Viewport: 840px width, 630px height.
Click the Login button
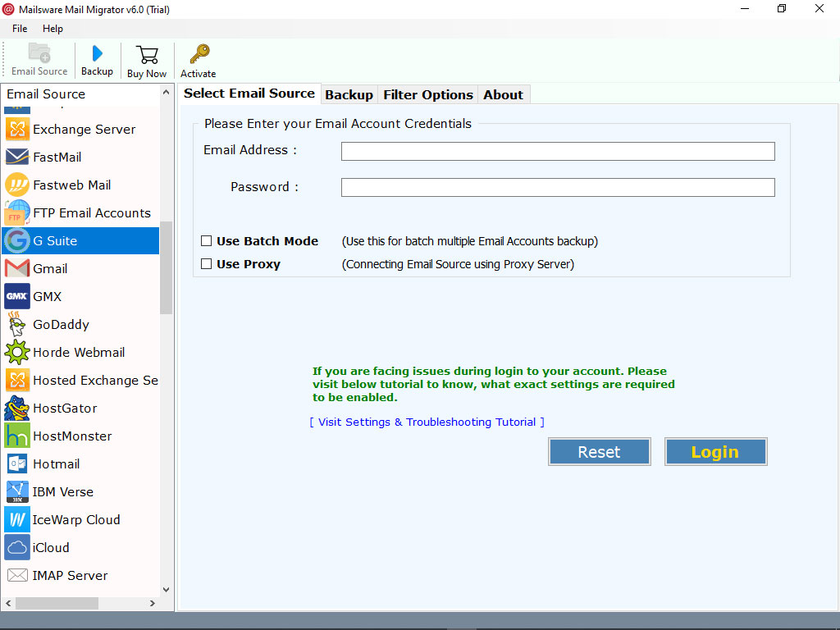(x=715, y=452)
